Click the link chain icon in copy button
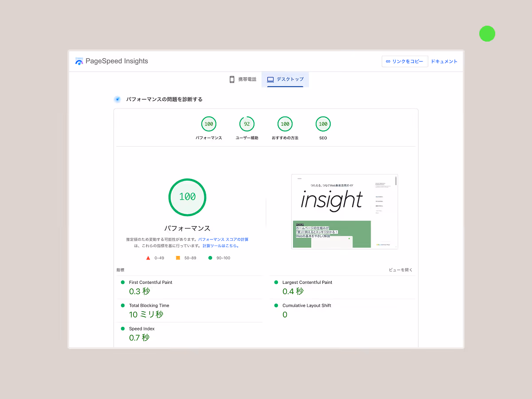 [x=388, y=62]
